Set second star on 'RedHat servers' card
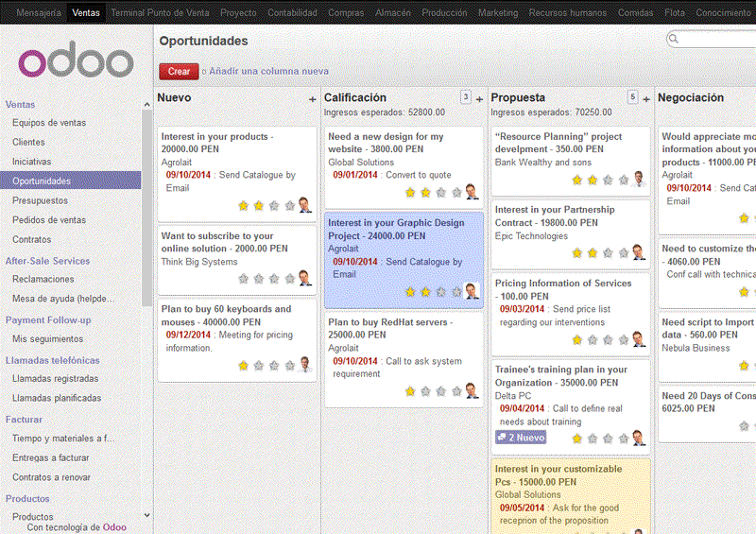756x534 pixels. pos(425,391)
